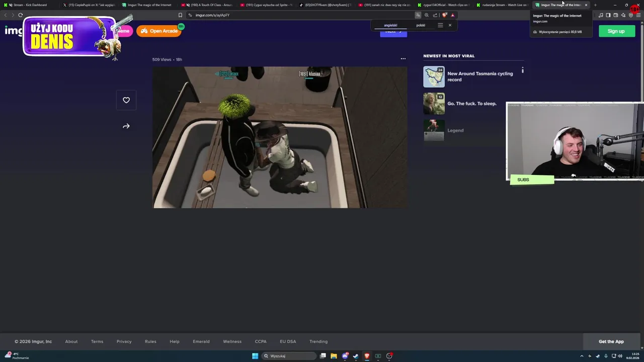Open File Explorer from the taskbar

tap(334, 356)
